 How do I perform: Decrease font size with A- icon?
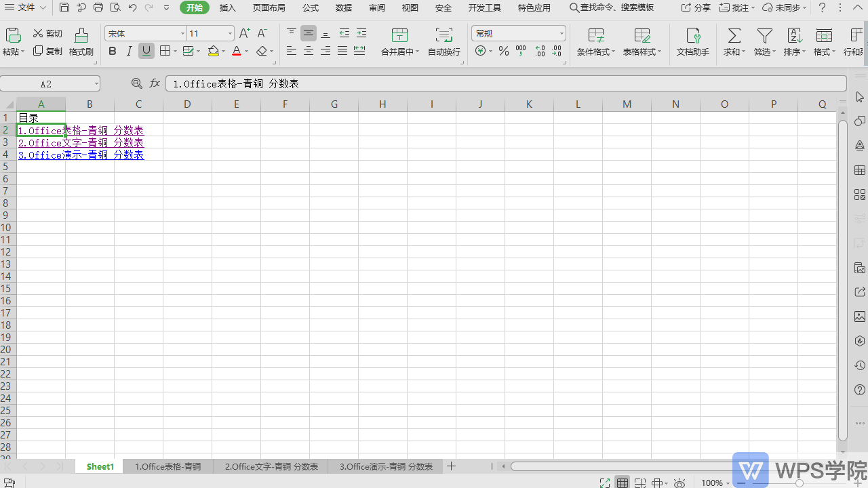point(262,33)
